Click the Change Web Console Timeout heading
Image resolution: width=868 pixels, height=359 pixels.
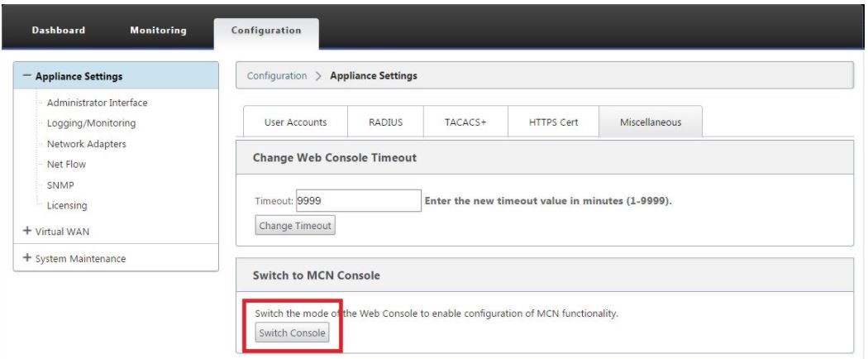(334, 157)
